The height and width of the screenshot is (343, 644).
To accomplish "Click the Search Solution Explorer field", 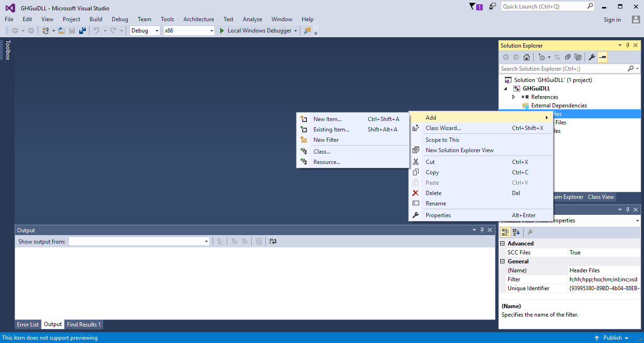I will click(x=564, y=69).
